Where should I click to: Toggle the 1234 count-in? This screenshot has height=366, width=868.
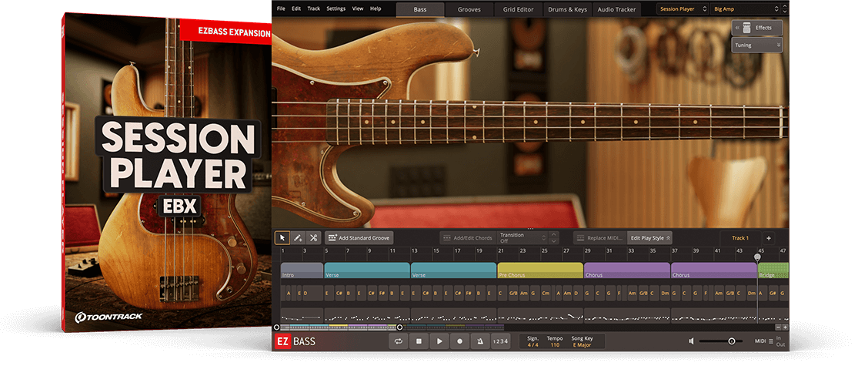pos(500,341)
